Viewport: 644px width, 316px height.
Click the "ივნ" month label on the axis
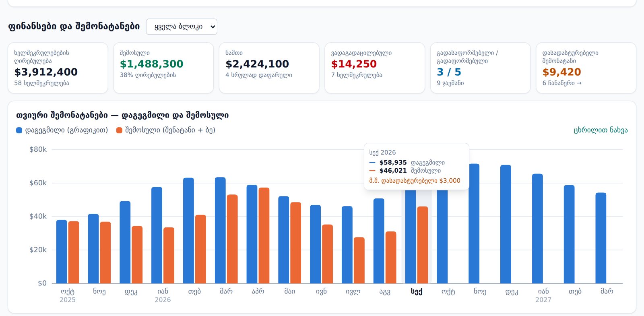(322, 291)
